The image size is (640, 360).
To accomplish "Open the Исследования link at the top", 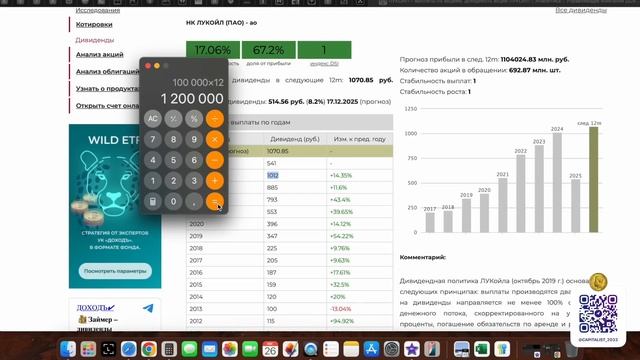I will point(98,10).
